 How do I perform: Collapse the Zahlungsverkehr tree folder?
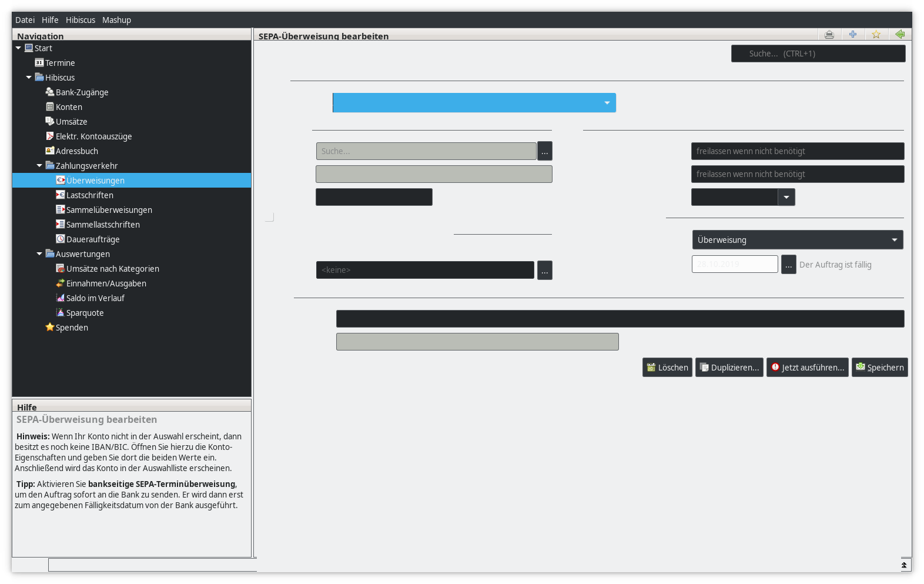(39, 166)
